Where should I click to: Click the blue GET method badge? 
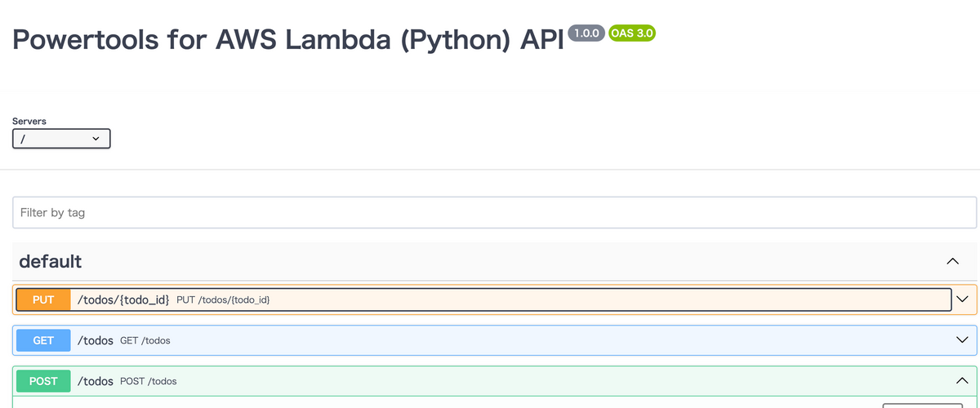tap(43, 340)
